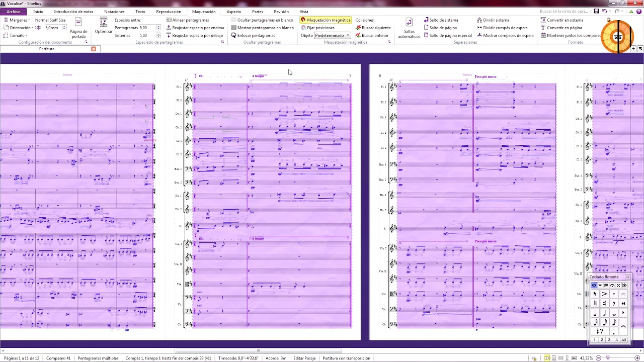Click the save icon in the title bar
Screen dimensions: 644x362
[x=596, y=11]
